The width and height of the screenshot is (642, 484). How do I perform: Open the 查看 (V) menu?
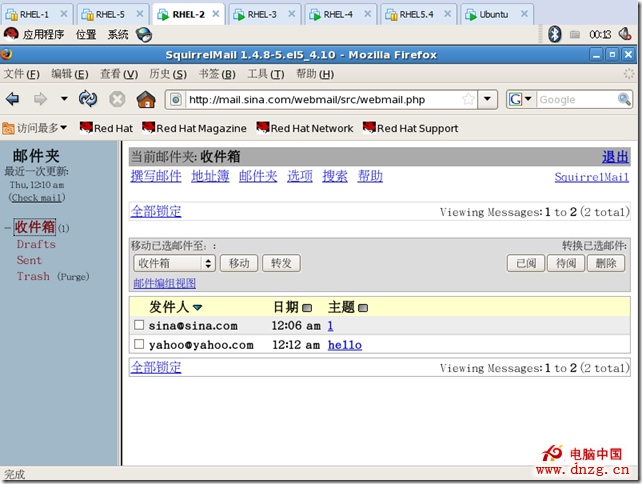[x=119, y=74]
